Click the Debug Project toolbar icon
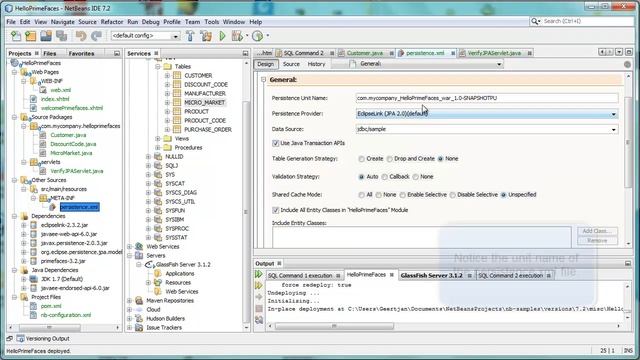The width and height of the screenshot is (640, 360). click(237, 36)
